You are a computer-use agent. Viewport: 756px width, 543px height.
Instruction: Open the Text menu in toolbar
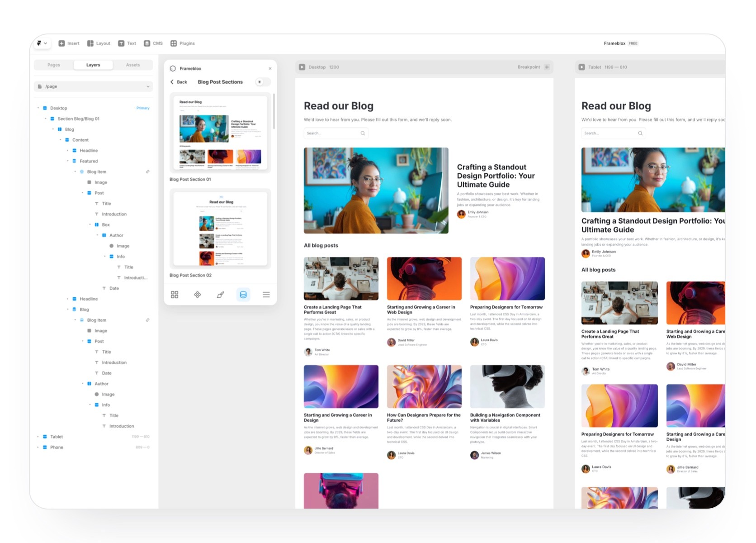click(x=128, y=43)
